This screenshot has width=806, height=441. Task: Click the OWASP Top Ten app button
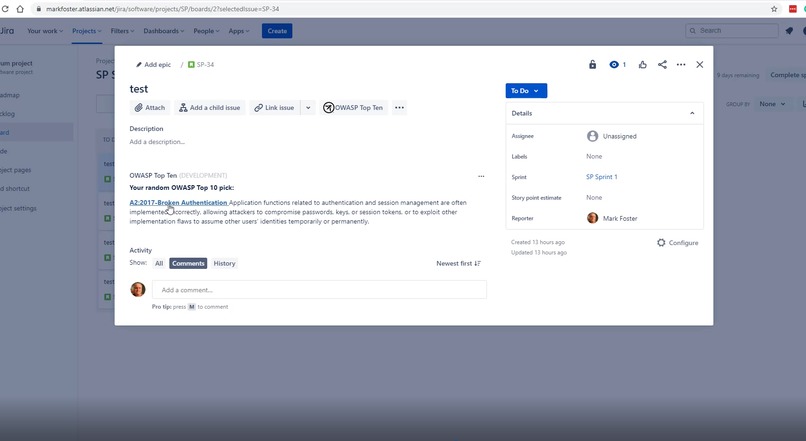click(353, 107)
